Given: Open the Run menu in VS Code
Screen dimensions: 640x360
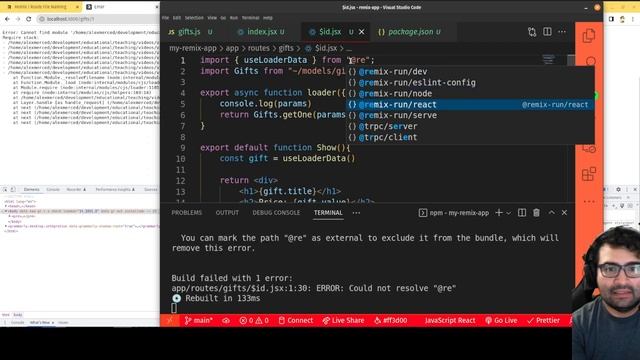Looking at the screenshot, I should point(233,18).
